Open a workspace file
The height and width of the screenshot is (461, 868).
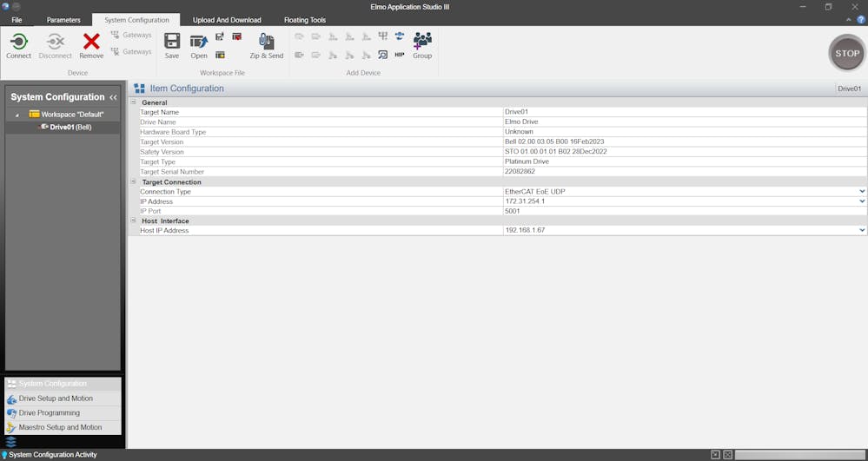(x=199, y=43)
